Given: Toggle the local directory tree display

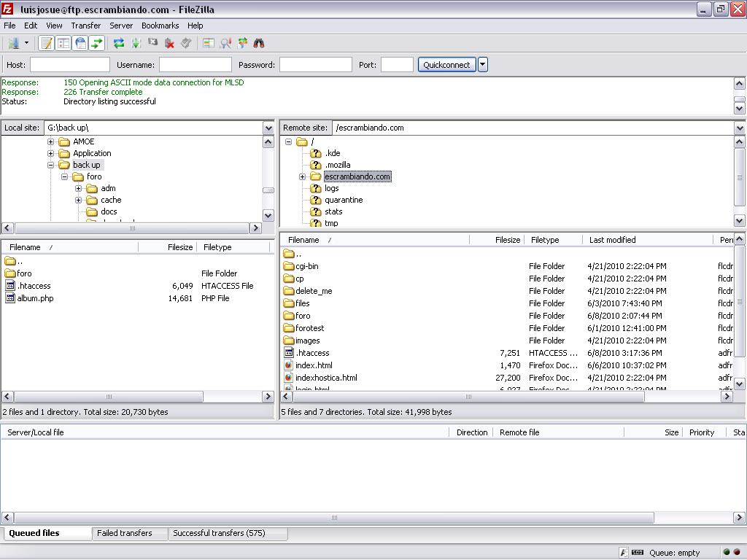Looking at the screenshot, I should pos(63,43).
